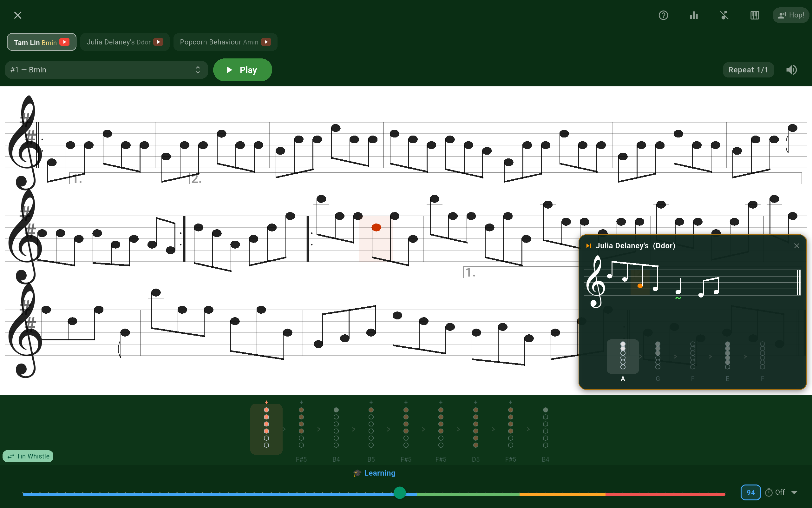Screen dimensions: 812x508
Task: Open YouTube video icon for Julia Delaney's
Action: [158, 42]
